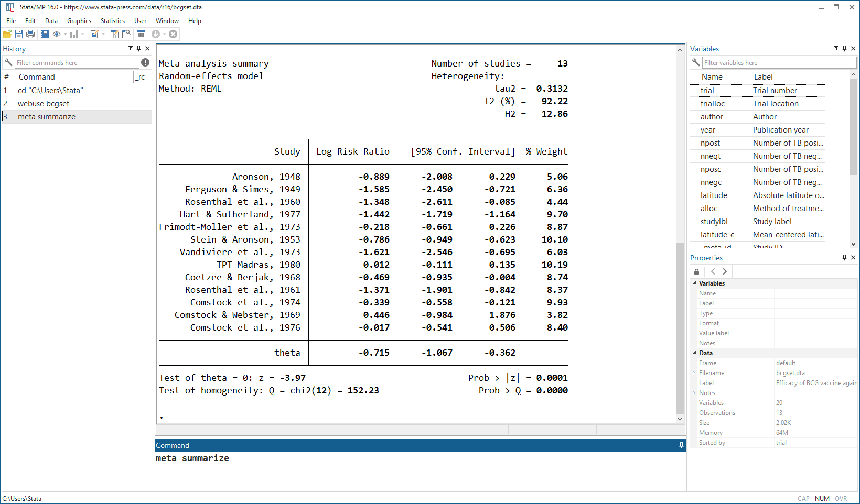This screenshot has width=860, height=504.
Task: Click the Print results icon
Action: [x=30, y=34]
